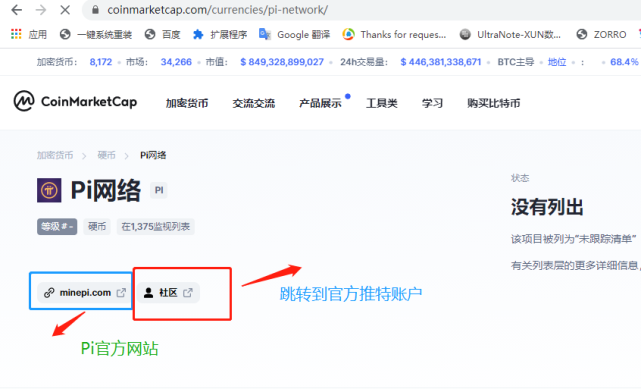The height and width of the screenshot is (389, 641).
Task: Click the PI ticker symbol badge
Action: point(159,190)
